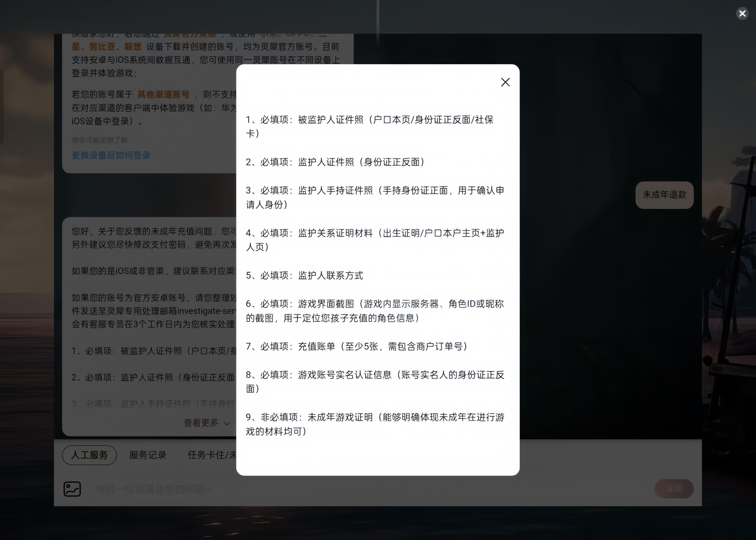The width and height of the screenshot is (756, 540).
Task: Close the refund requirements popup dialog
Action: click(x=505, y=82)
